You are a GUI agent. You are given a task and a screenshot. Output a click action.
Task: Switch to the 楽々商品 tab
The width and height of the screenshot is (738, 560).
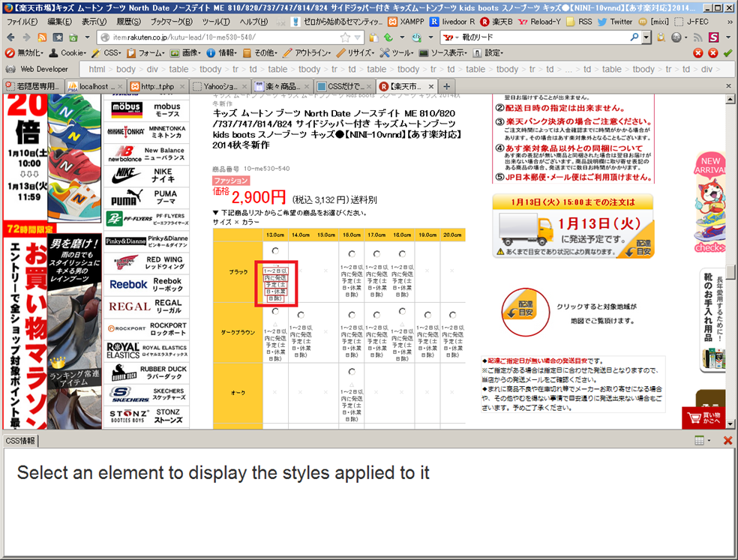tap(281, 87)
